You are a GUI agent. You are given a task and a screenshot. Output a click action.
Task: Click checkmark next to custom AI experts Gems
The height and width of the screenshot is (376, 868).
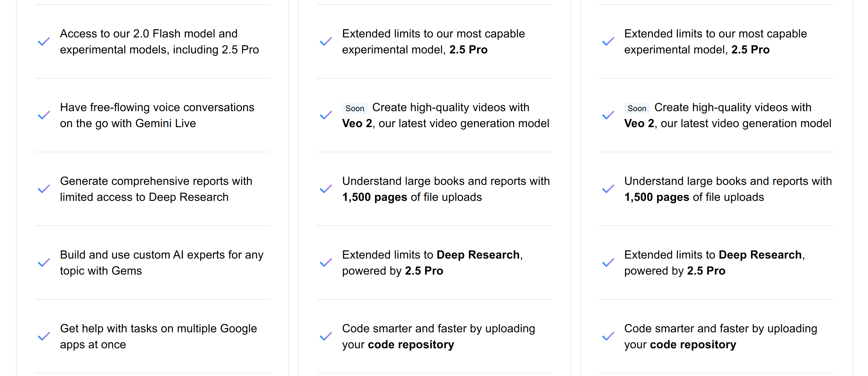click(x=44, y=263)
